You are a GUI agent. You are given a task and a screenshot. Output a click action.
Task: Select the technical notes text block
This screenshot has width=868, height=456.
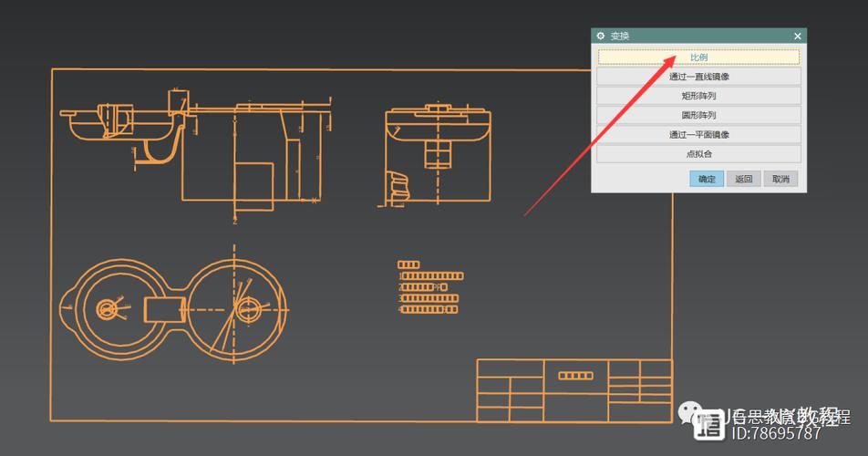click(430, 287)
